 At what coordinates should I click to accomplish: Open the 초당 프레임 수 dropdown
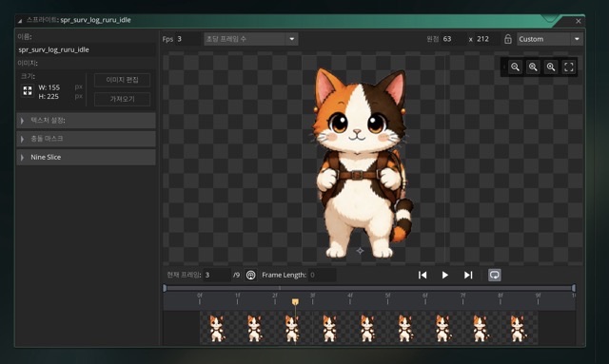point(251,39)
